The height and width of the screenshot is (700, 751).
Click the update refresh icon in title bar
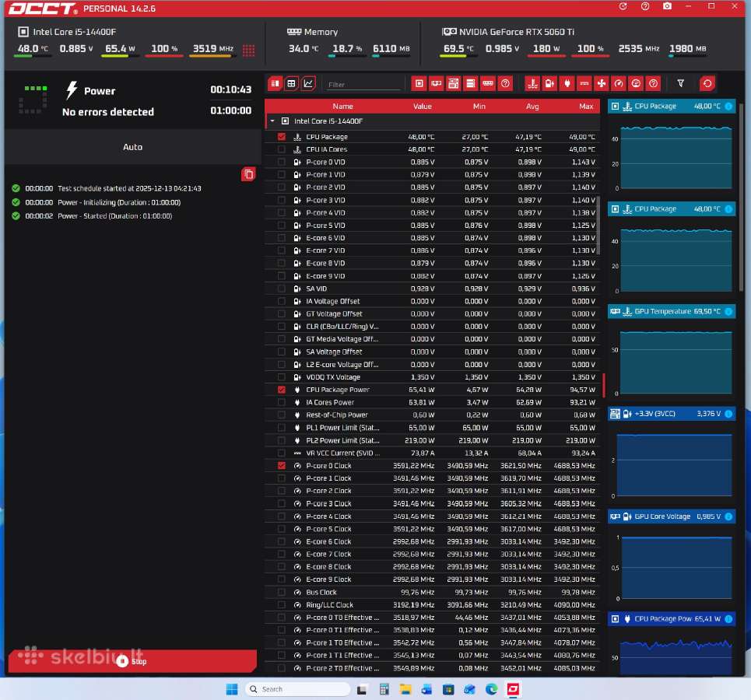point(623,6)
